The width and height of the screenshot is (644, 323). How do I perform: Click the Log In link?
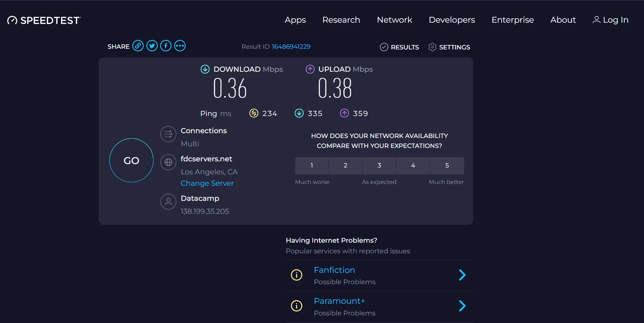click(x=611, y=20)
